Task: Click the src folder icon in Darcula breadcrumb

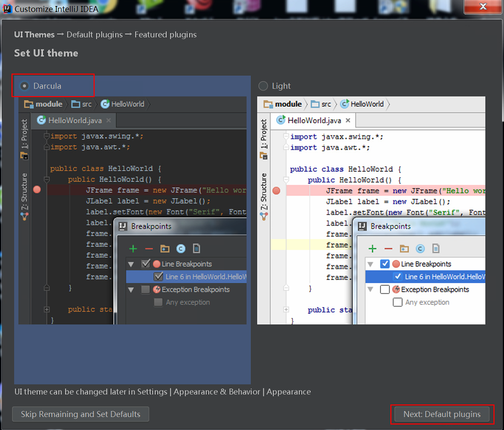Action: [x=76, y=104]
